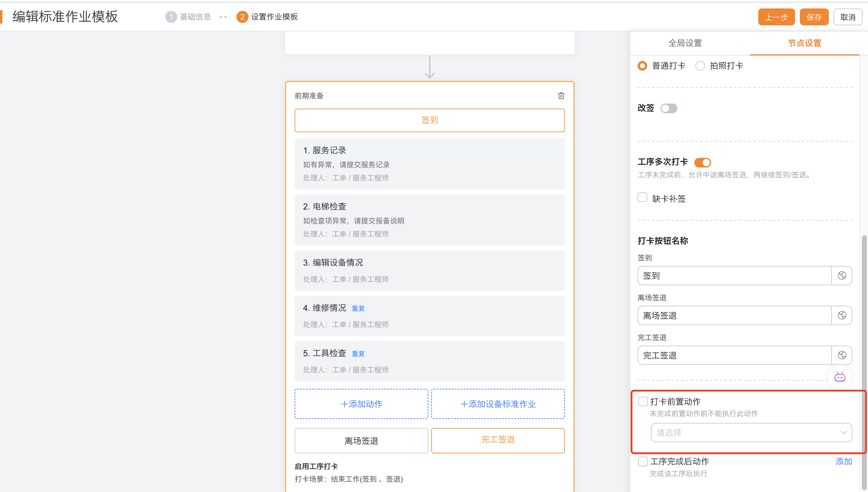868x492 pixels.
Task: Check the 缺卡补签 checkbox
Action: pyautogui.click(x=642, y=197)
